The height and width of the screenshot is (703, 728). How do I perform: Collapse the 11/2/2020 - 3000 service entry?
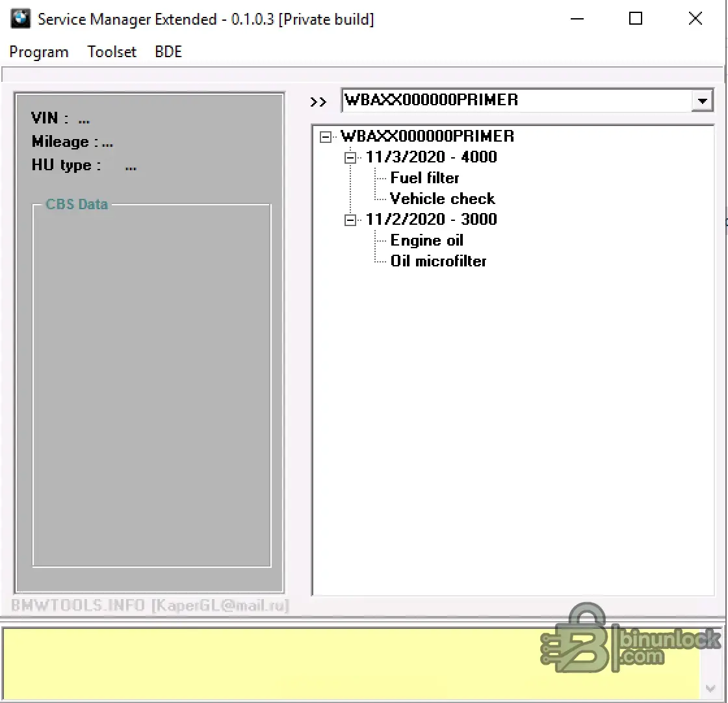tap(350, 220)
